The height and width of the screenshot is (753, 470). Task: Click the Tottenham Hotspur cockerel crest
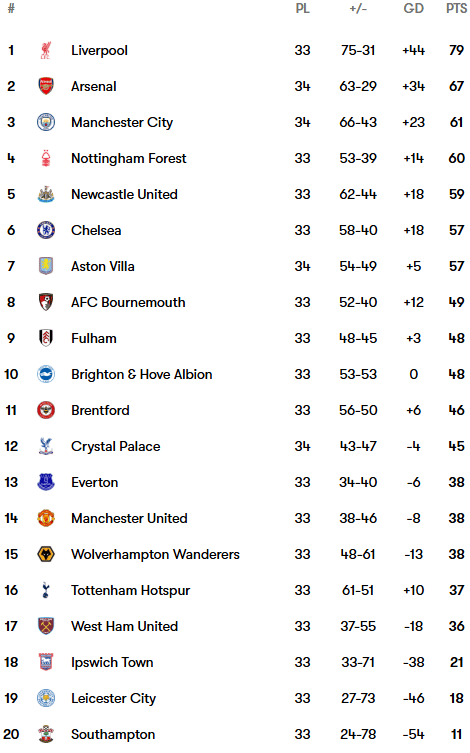(46, 590)
